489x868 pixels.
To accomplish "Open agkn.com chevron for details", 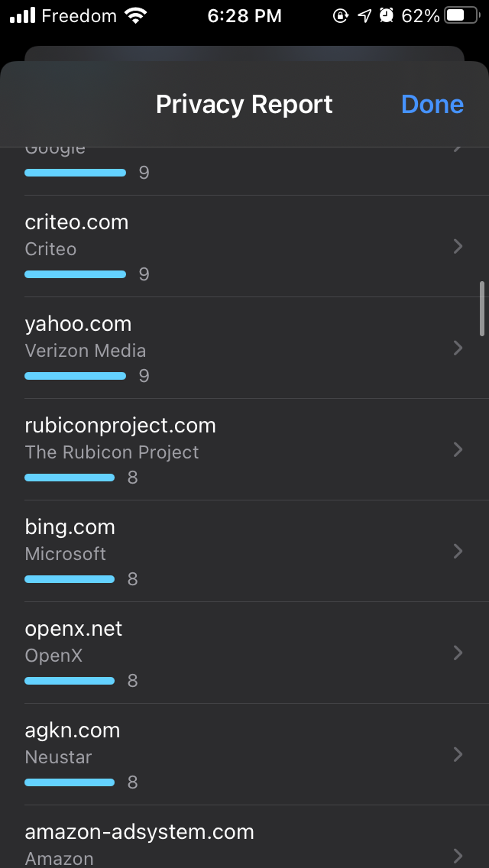I will [x=458, y=754].
